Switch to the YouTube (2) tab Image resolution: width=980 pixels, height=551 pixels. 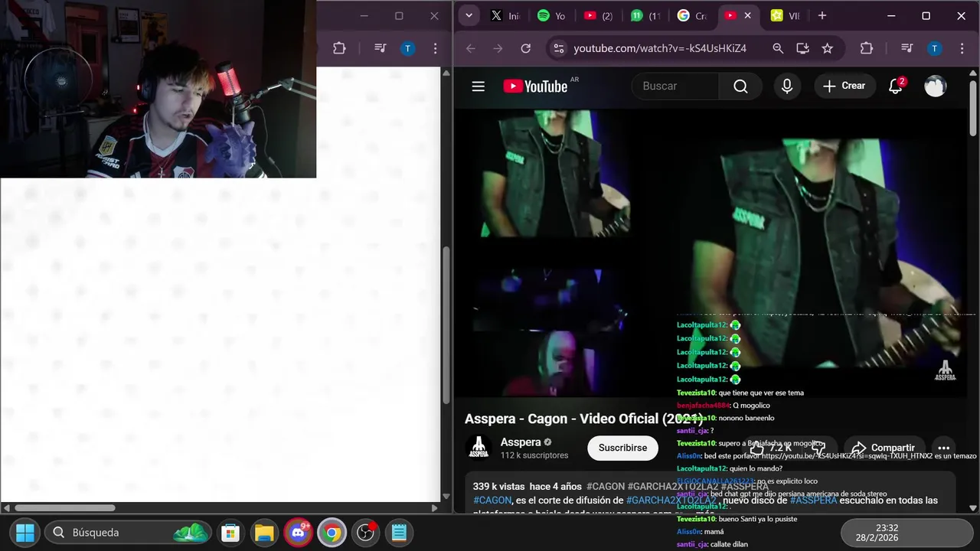click(x=598, y=15)
